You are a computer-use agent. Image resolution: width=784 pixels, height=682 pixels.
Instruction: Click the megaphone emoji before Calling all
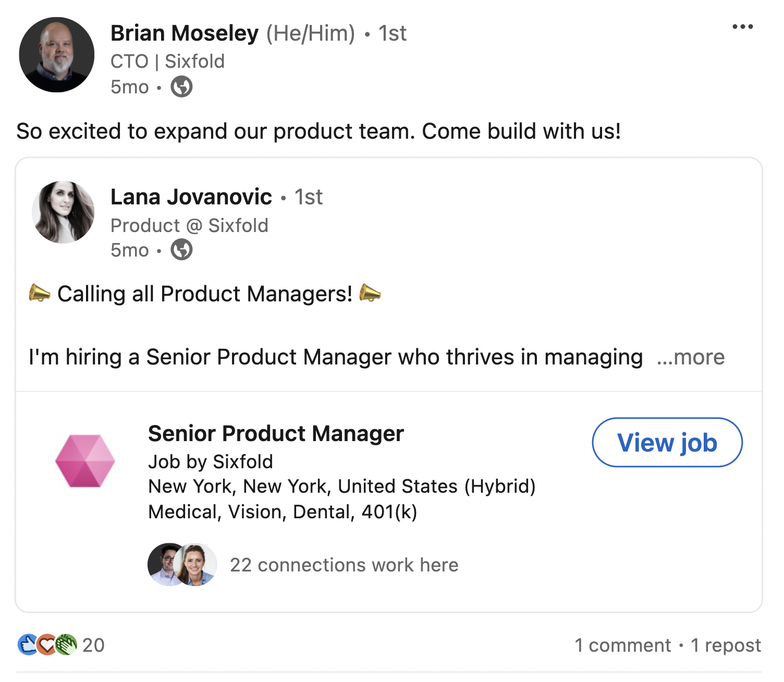click(x=40, y=294)
